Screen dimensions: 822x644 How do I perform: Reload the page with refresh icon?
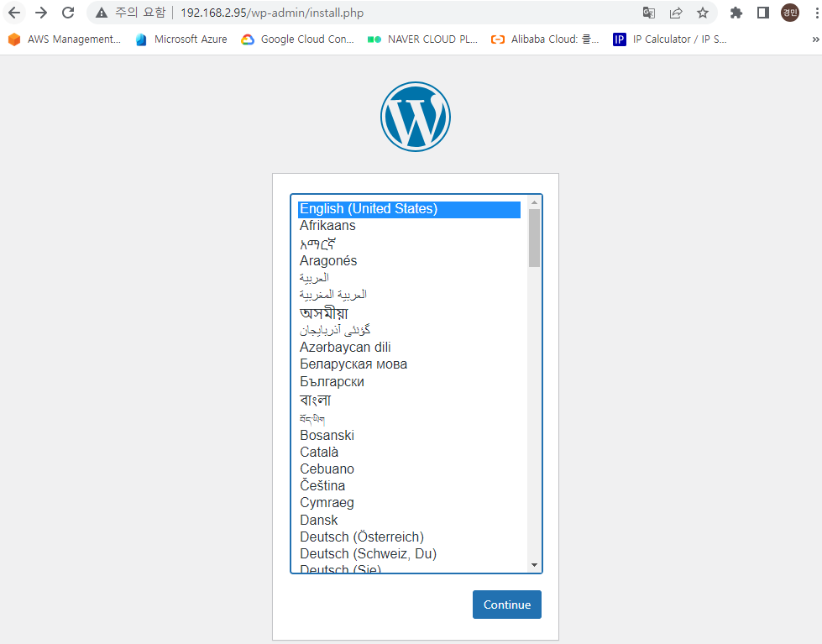coord(68,13)
